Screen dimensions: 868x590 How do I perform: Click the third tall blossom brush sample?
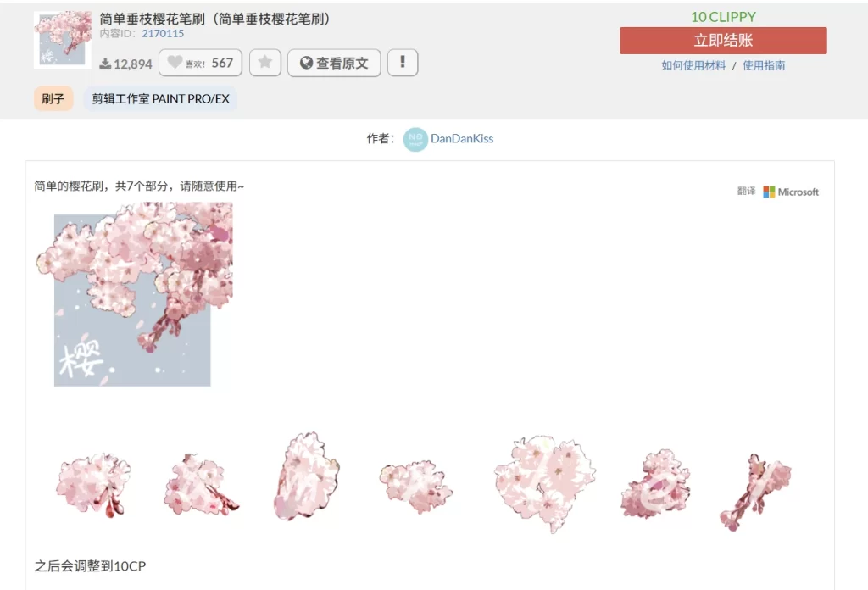(x=306, y=476)
